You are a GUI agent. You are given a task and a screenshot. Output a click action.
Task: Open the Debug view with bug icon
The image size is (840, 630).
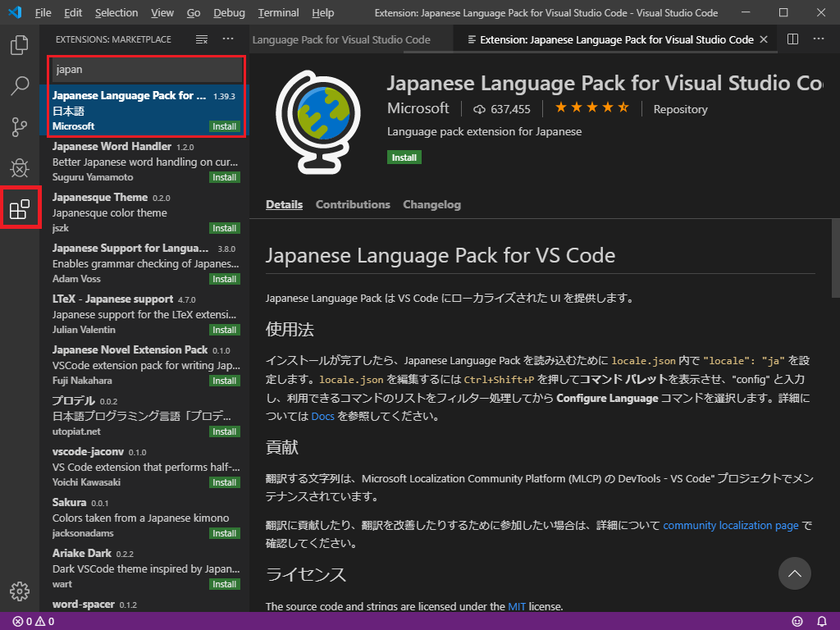(20, 167)
